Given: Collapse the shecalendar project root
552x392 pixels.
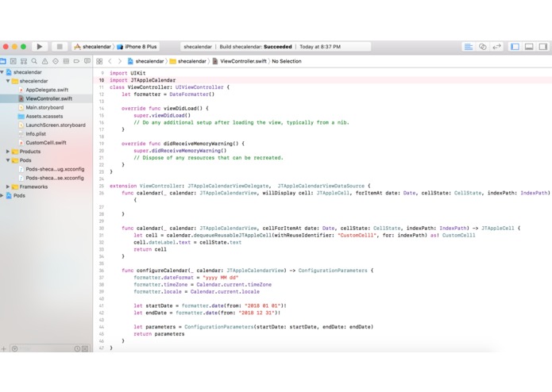Looking at the screenshot, I should click(2, 72).
